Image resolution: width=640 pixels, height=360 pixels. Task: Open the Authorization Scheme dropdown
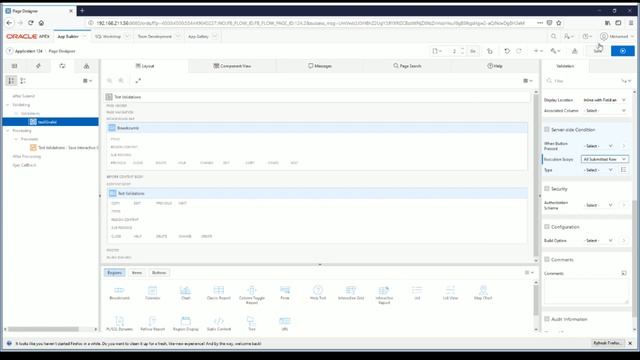tap(598, 205)
